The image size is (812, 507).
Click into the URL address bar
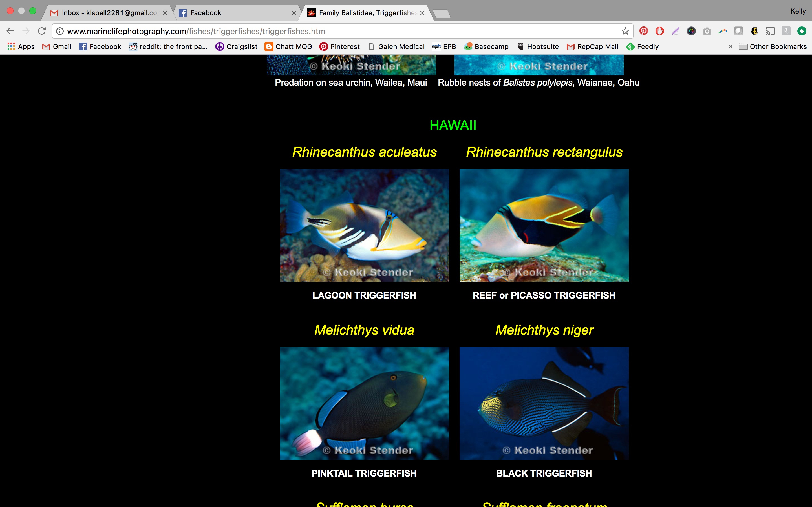point(336,31)
